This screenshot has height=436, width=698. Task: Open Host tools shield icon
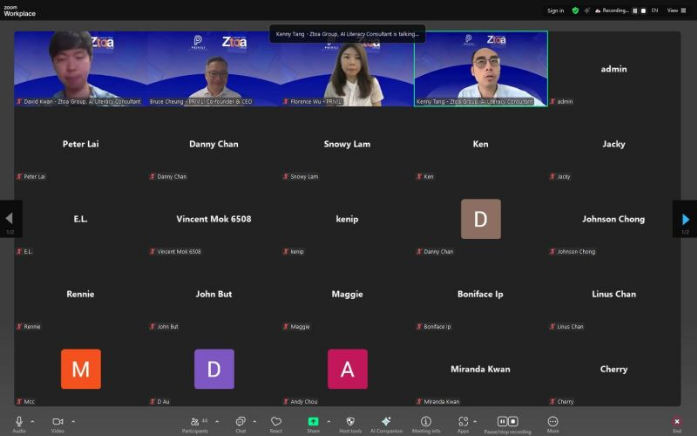(x=350, y=422)
